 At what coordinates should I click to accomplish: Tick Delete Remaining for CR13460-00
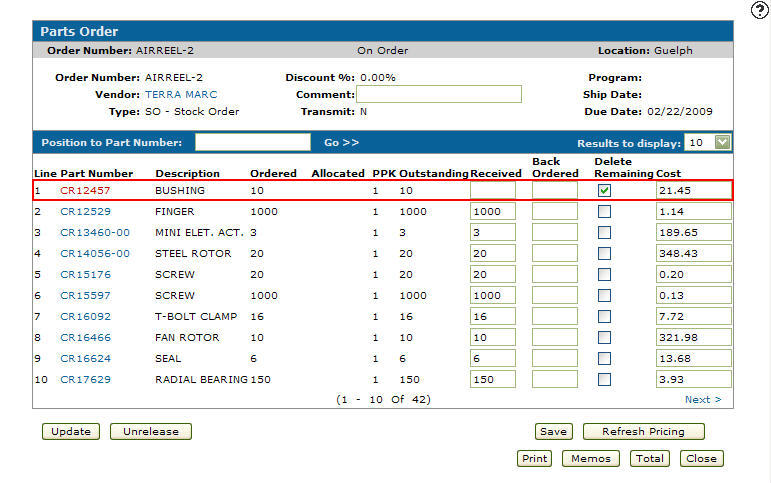(x=604, y=232)
